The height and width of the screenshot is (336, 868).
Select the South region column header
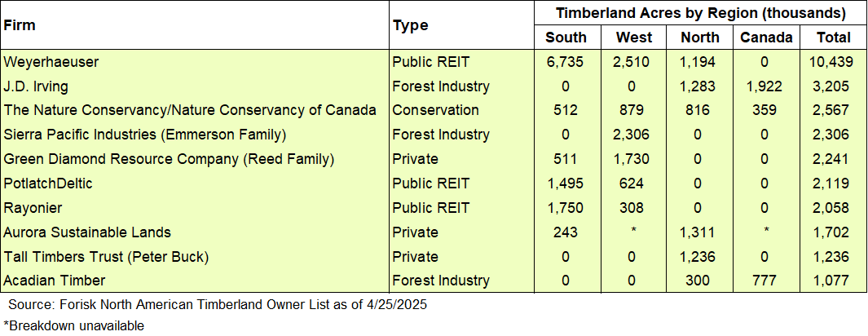coord(566,37)
